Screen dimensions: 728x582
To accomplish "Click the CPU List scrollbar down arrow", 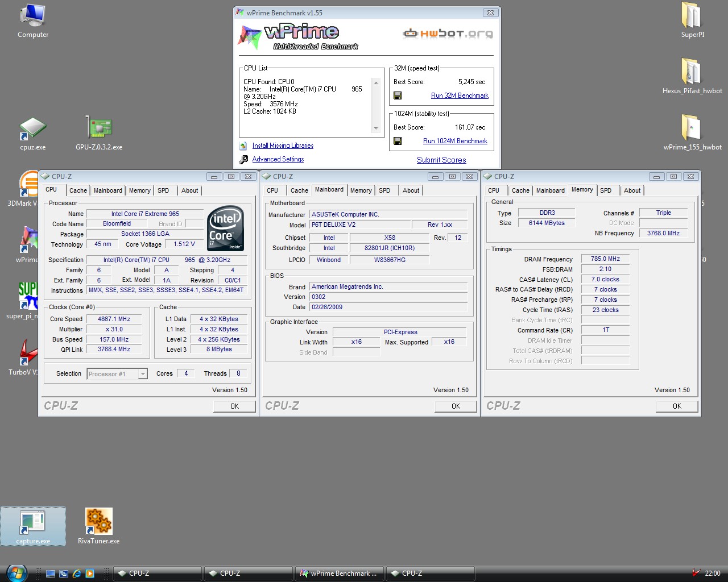I will point(375,128).
